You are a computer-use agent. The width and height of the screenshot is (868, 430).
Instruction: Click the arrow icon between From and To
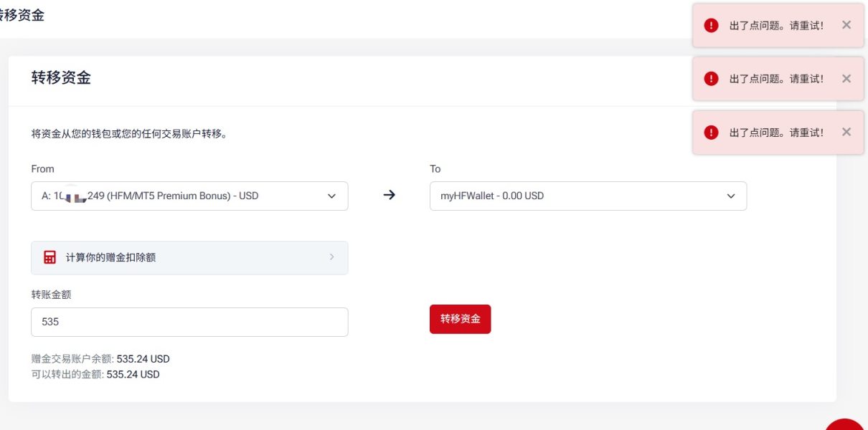389,195
